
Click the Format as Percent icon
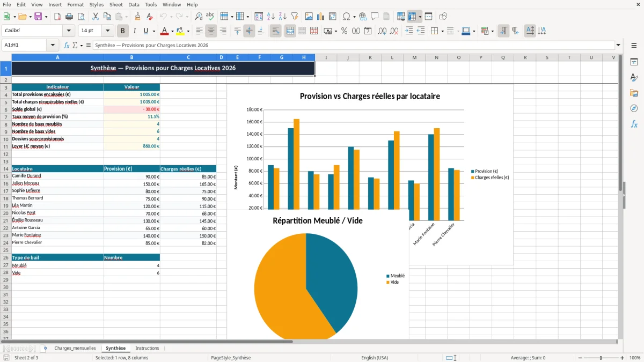344,31
